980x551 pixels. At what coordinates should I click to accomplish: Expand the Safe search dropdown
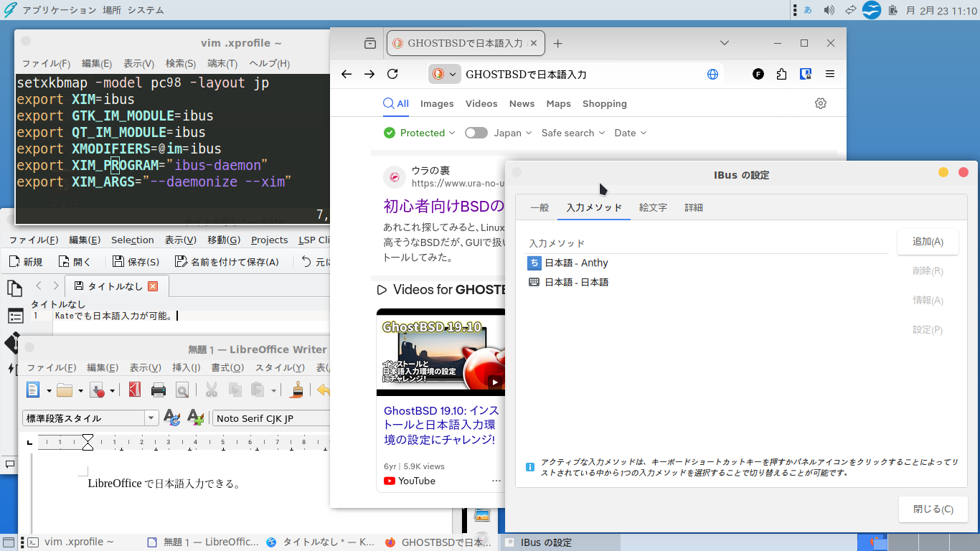click(573, 133)
